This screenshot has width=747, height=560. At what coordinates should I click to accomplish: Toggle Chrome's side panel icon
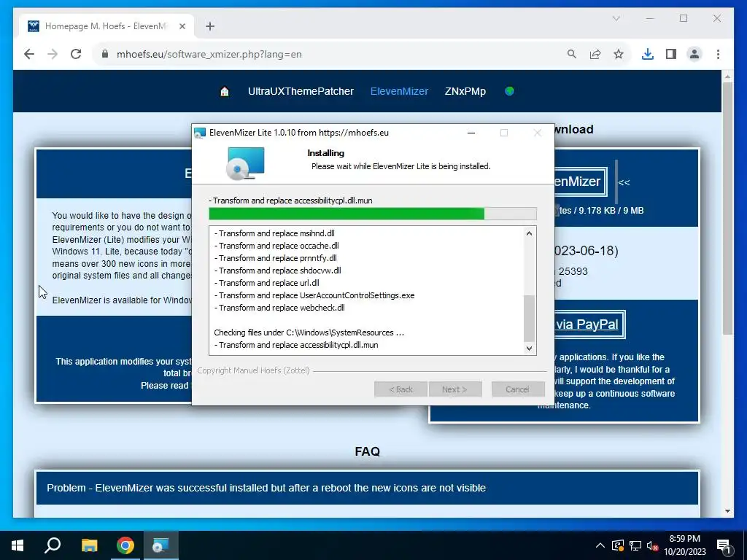pyautogui.click(x=671, y=54)
